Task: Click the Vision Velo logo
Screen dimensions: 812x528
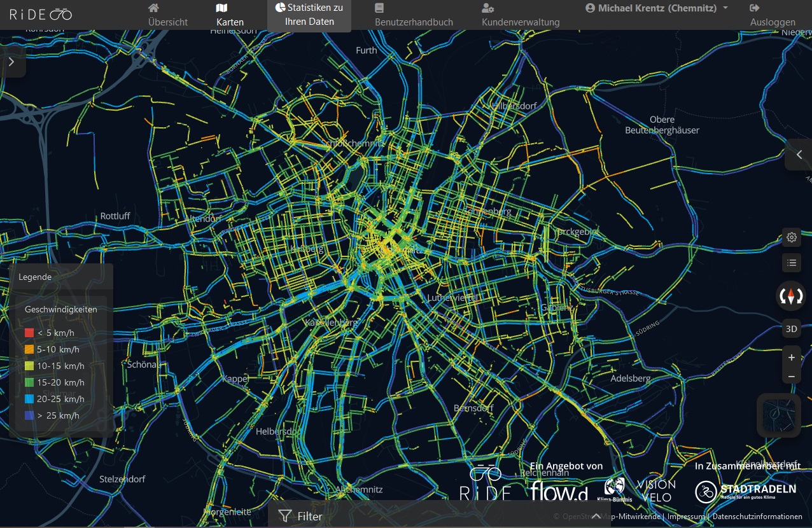Action: (x=655, y=490)
